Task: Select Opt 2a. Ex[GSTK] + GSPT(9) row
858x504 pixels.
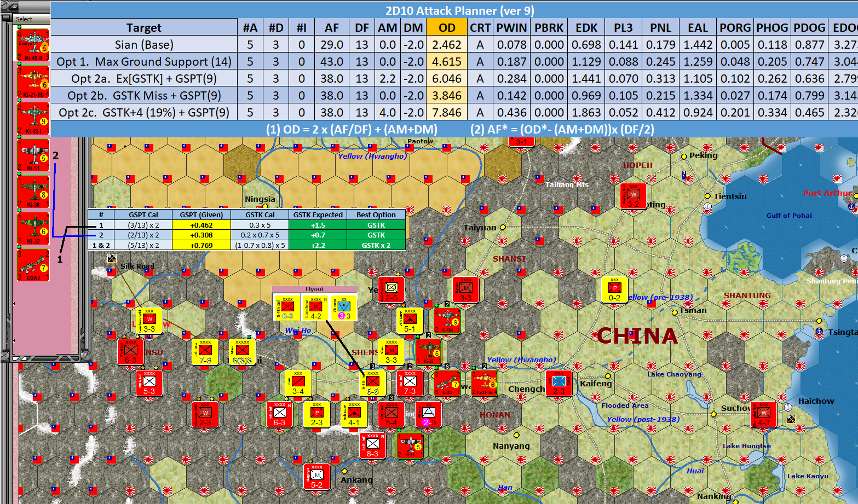Action: pyautogui.click(x=144, y=79)
